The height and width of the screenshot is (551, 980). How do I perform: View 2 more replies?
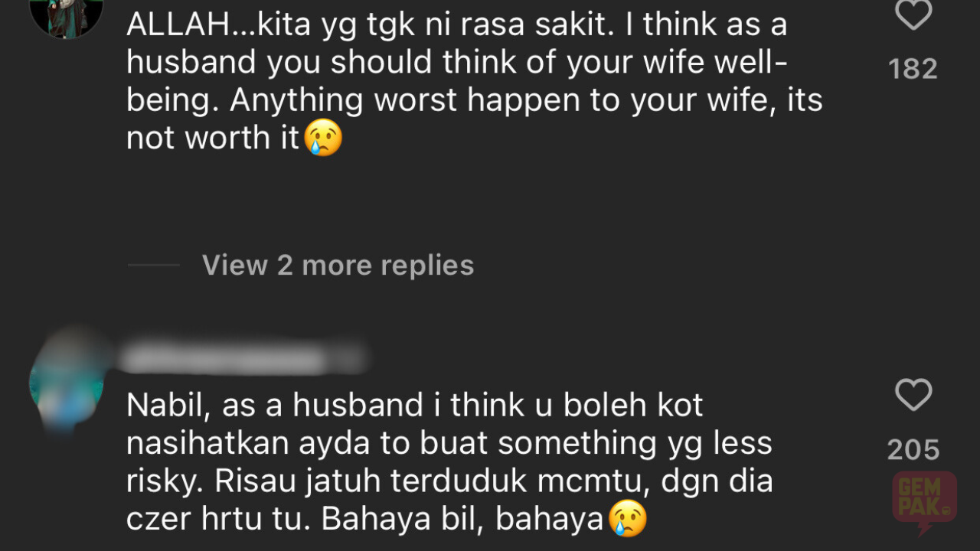pyautogui.click(x=338, y=266)
